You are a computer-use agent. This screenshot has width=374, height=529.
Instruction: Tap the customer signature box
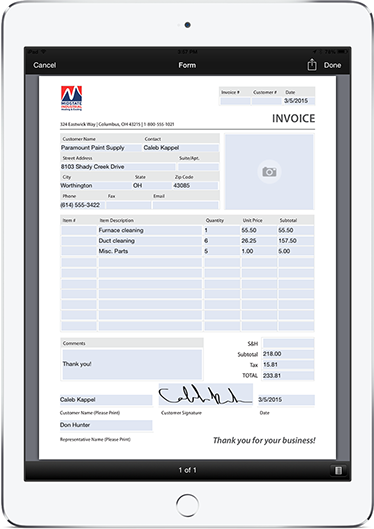click(x=205, y=394)
